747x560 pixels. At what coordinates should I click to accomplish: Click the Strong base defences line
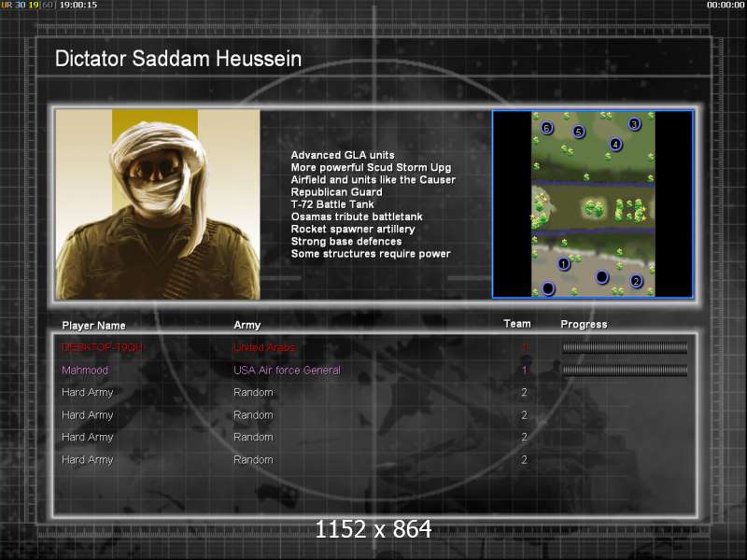point(345,242)
